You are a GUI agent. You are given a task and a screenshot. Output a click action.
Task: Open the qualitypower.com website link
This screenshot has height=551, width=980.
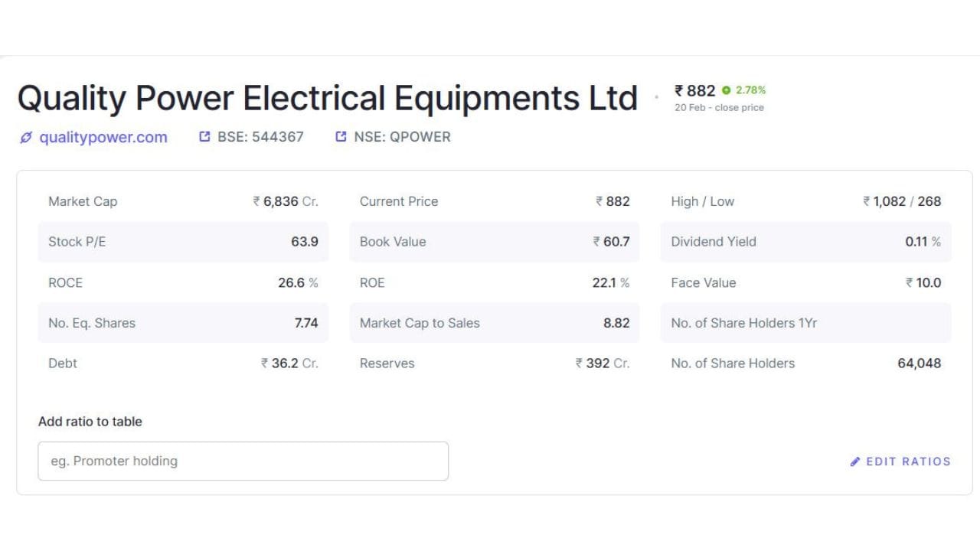coord(103,138)
